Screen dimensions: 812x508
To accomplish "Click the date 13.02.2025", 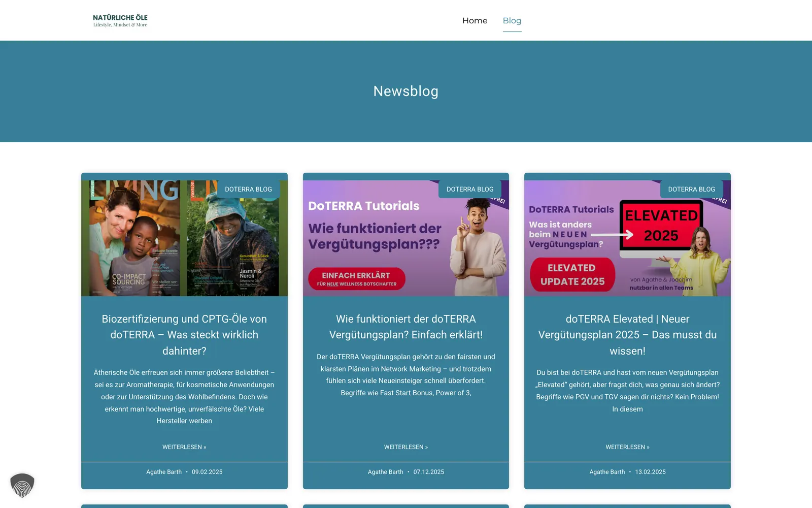I will [650, 472].
